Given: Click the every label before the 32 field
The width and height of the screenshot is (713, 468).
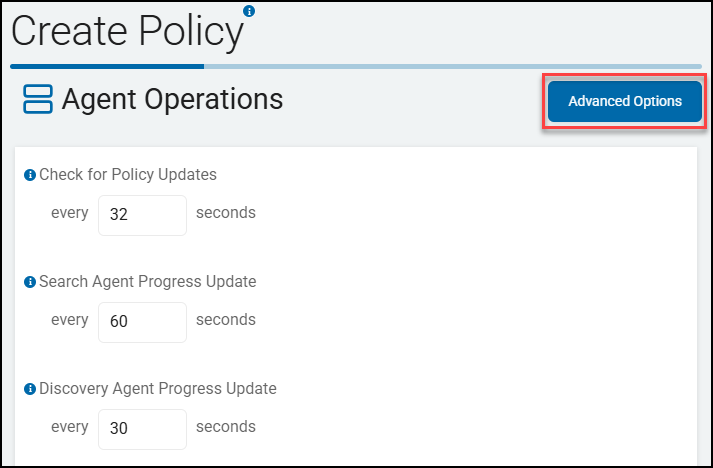Looking at the screenshot, I should (x=69, y=213).
